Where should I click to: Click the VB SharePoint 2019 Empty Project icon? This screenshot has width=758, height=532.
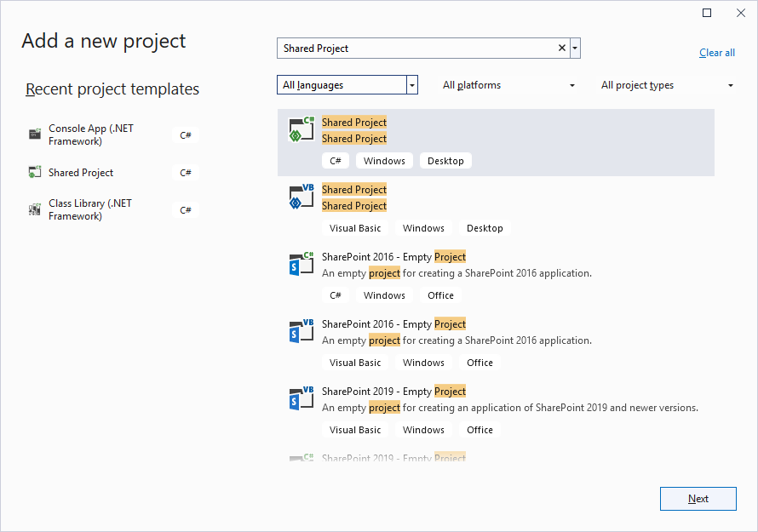click(x=301, y=398)
